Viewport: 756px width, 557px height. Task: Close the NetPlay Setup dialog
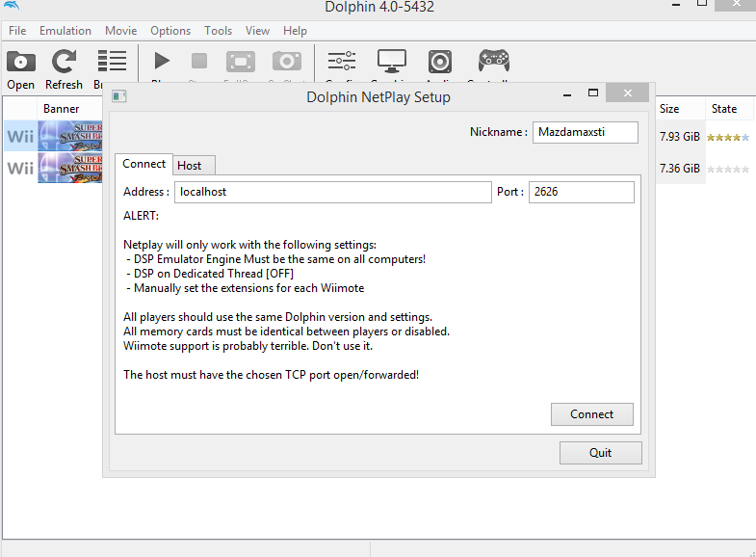tap(627, 93)
